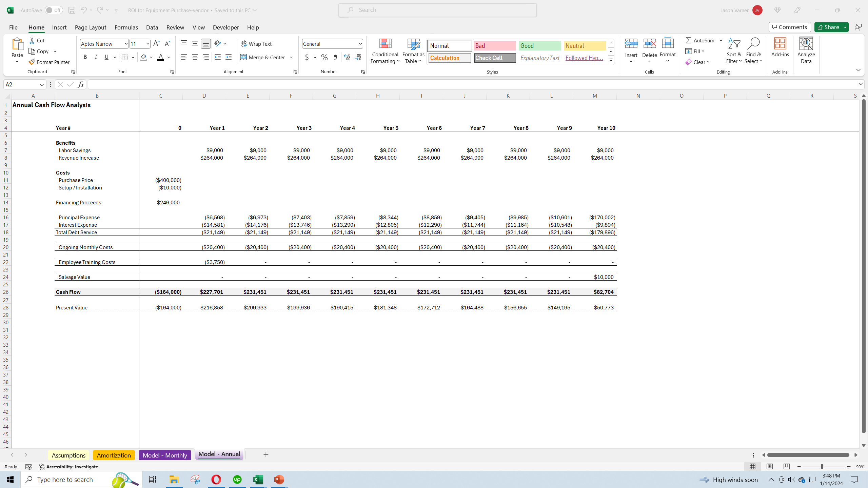The height and width of the screenshot is (488, 868).
Task: Turn on AutoSave
Action: tap(53, 10)
